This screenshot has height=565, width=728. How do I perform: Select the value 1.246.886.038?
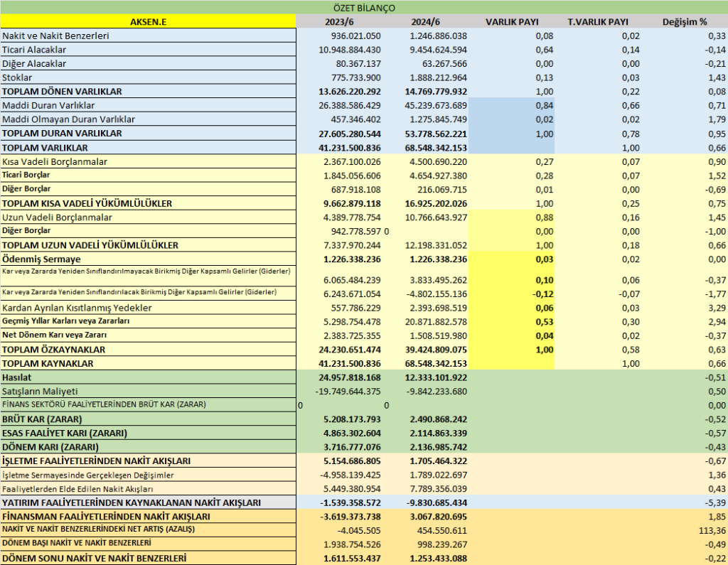[438, 36]
